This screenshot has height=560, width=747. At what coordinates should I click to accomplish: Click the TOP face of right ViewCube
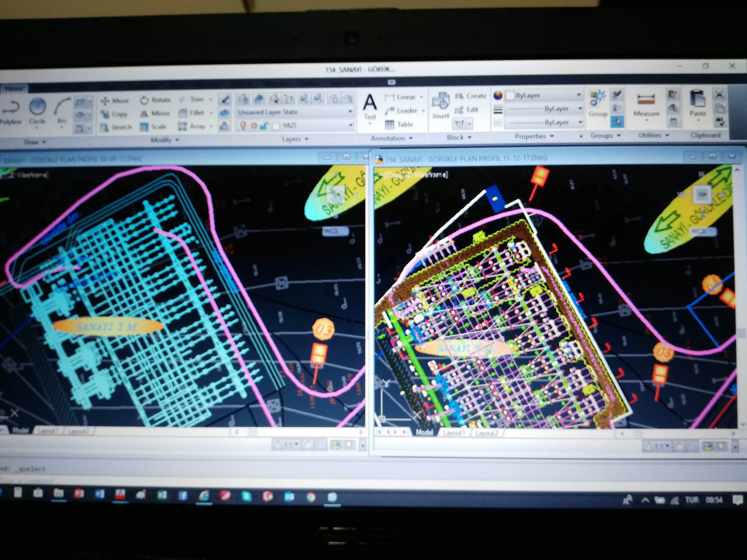coord(702,194)
